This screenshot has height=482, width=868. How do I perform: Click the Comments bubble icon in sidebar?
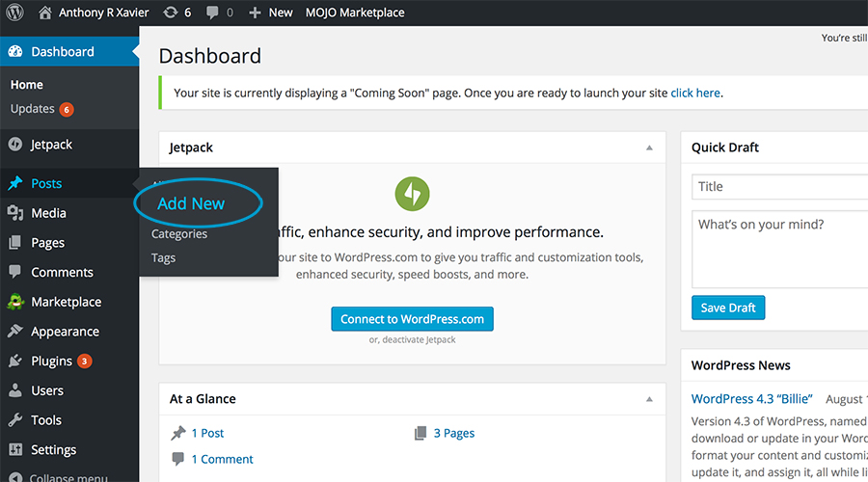click(15, 272)
